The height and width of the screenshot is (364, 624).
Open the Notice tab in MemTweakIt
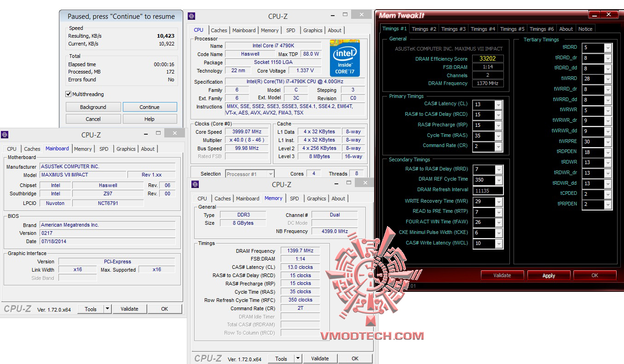point(585,29)
